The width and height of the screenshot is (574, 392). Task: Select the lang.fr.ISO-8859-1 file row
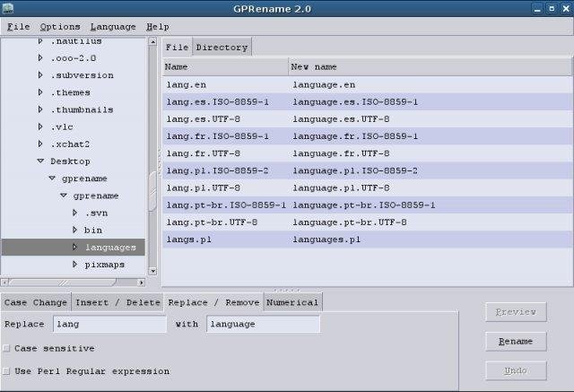367,136
